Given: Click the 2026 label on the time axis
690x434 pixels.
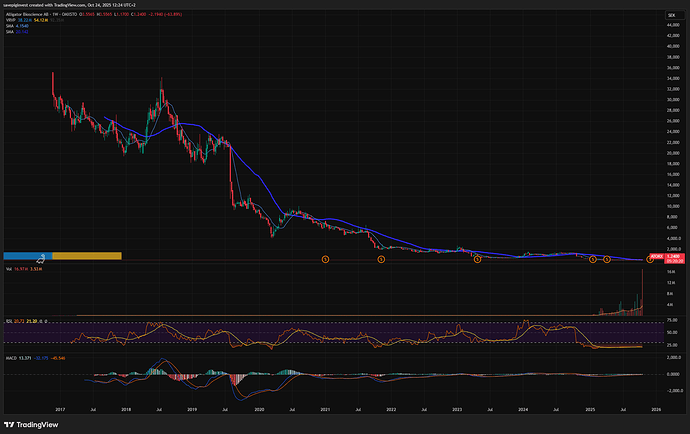Looking at the screenshot, I should point(655,410).
